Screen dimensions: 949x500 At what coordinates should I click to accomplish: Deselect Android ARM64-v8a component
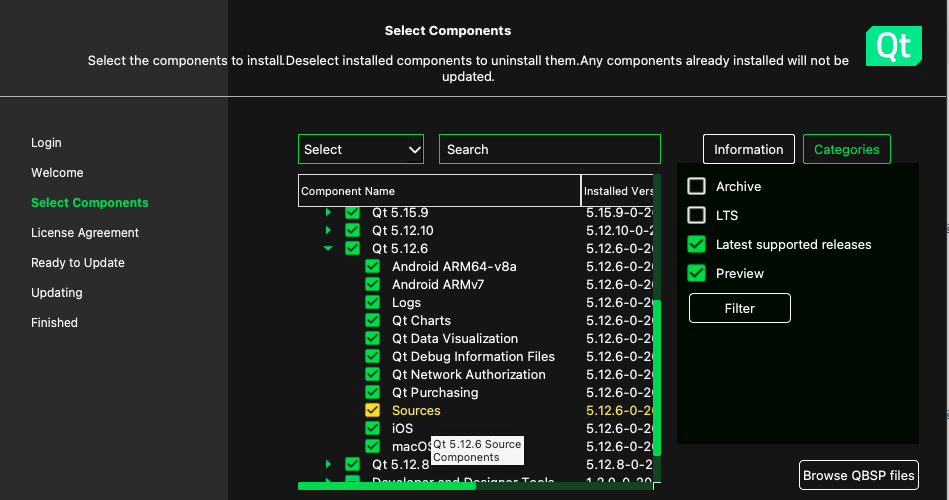372,266
